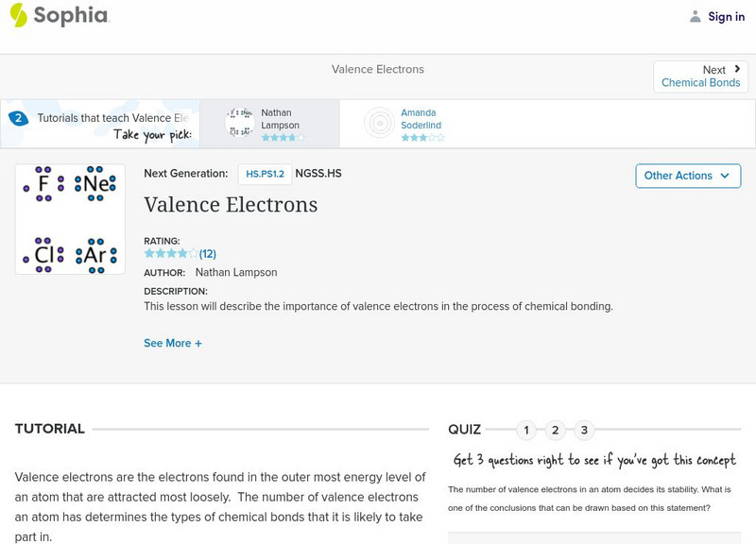Click the TUTORIAL section heading
The width and height of the screenshot is (756, 544).
[x=48, y=428]
